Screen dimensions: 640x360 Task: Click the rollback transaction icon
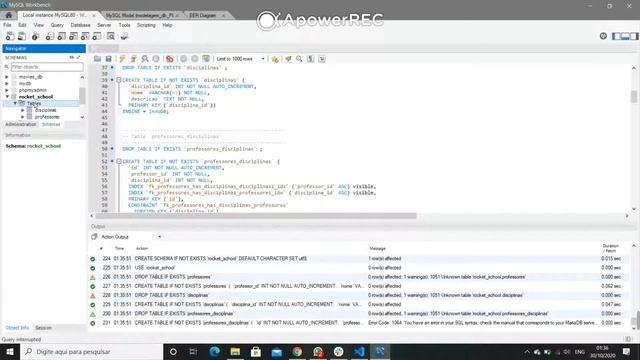tap(195, 59)
